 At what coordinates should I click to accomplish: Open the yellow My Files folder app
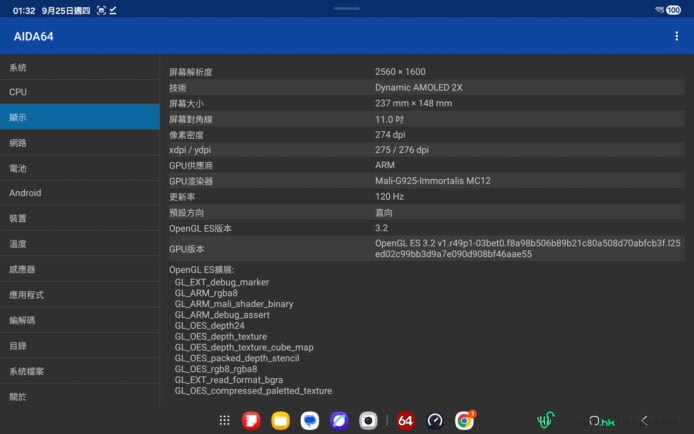pos(280,420)
